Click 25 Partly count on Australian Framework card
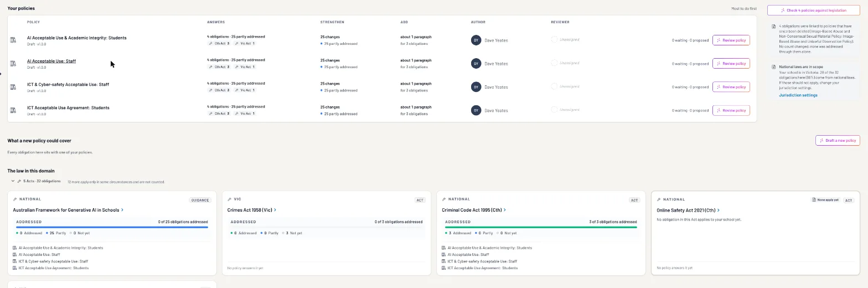The height and width of the screenshot is (288, 868). pos(55,233)
